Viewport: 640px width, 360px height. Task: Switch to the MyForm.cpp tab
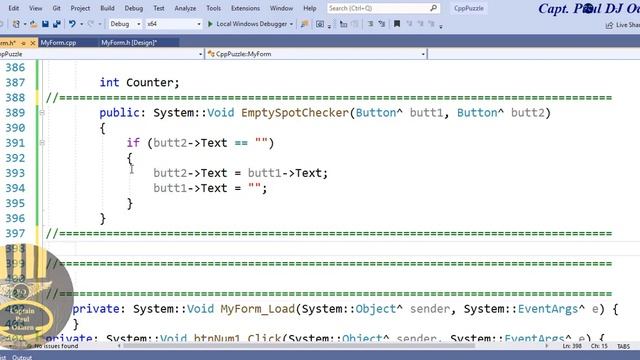tap(58, 42)
